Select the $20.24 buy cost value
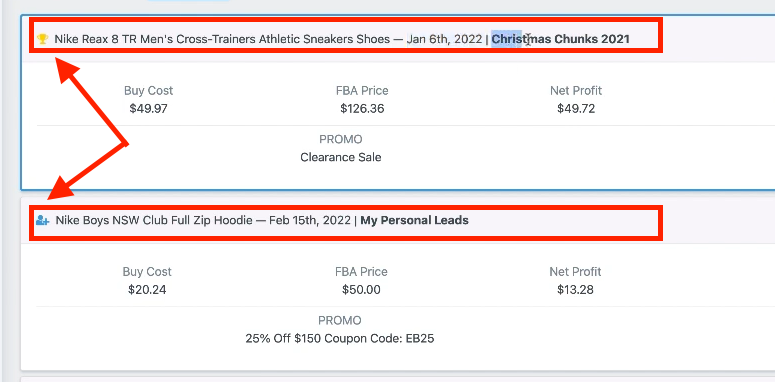This screenshot has height=382, width=775. (x=147, y=290)
